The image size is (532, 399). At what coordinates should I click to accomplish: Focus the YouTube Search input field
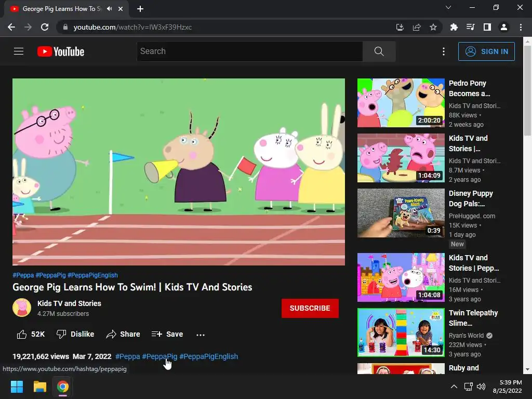250,51
